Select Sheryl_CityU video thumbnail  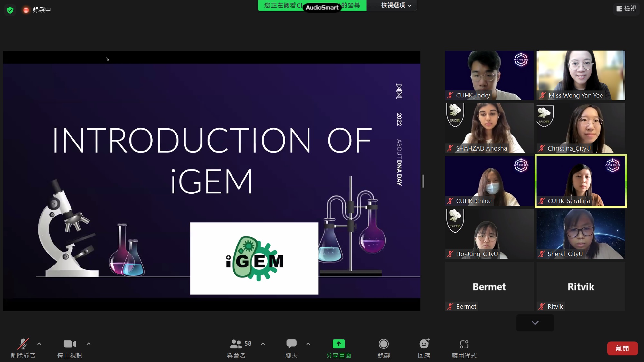[x=581, y=234]
